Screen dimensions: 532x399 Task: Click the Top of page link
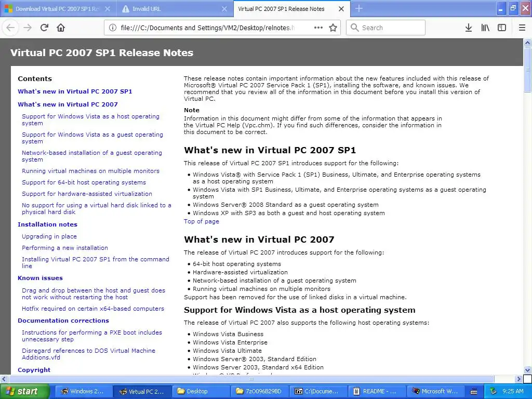click(202, 221)
